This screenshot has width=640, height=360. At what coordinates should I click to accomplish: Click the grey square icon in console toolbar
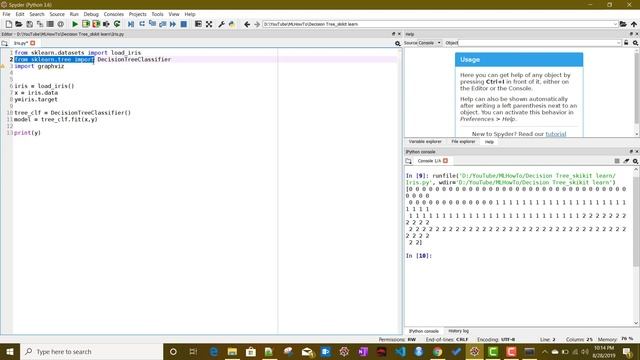(x=617, y=161)
